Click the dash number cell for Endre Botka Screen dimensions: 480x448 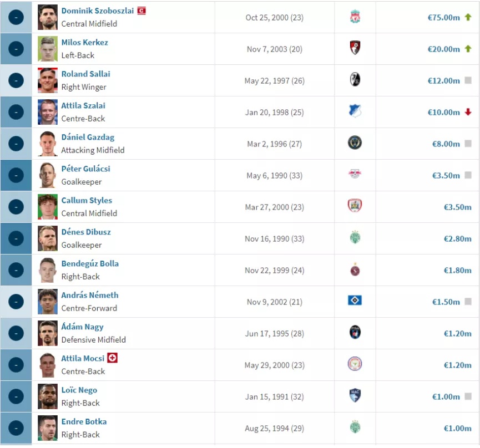(16, 428)
